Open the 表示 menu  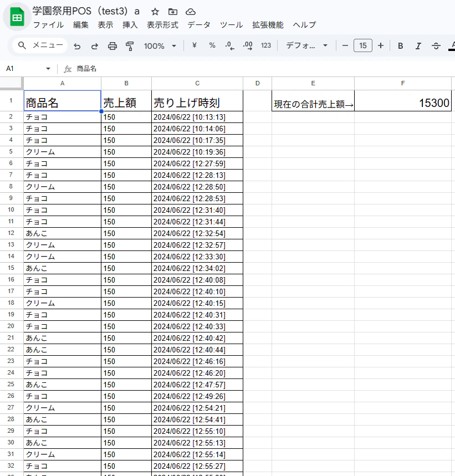point(105,25)
